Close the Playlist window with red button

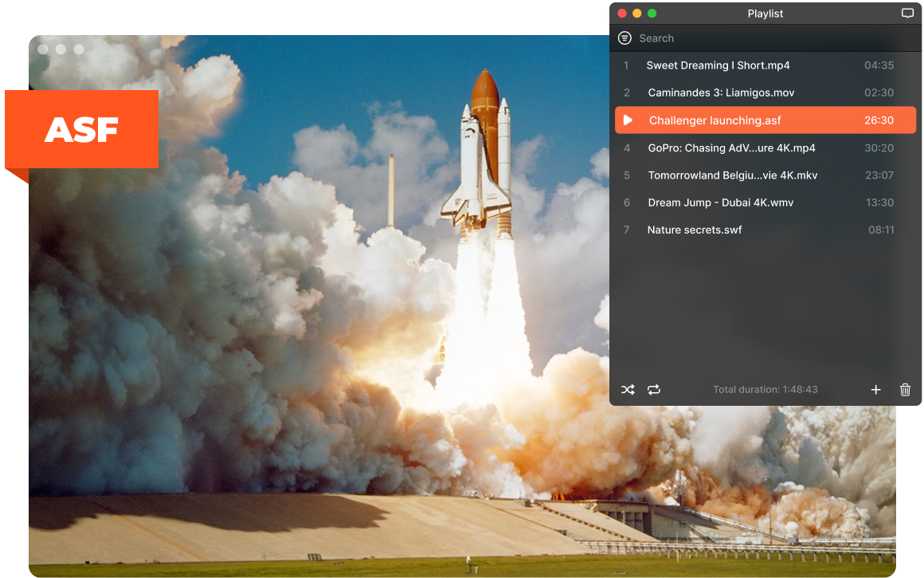(x=621, y=13)
